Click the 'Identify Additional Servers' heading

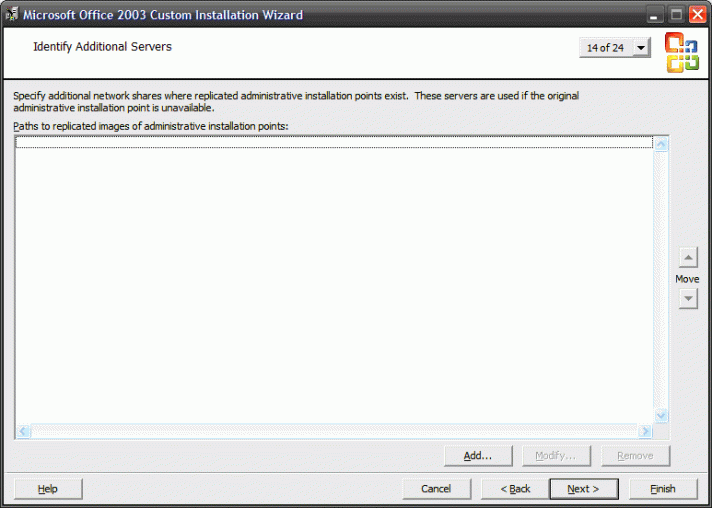tap(103, 47)
